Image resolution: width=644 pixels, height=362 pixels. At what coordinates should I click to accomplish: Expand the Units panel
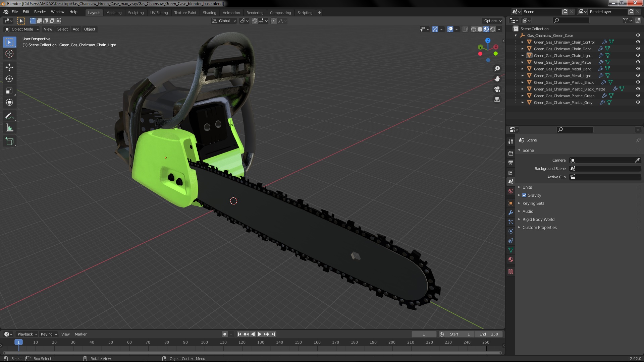click(x=527, y=187)
